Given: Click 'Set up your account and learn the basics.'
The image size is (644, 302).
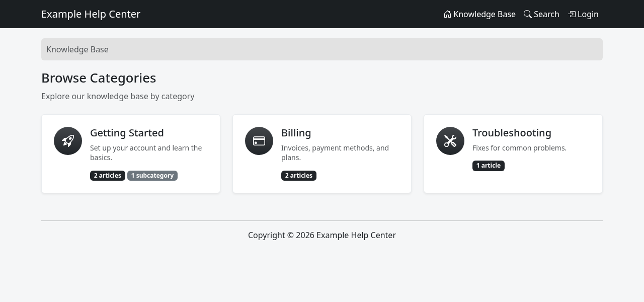Looking at the screenshot, I should pyautogui.click(x=146, y=153).
